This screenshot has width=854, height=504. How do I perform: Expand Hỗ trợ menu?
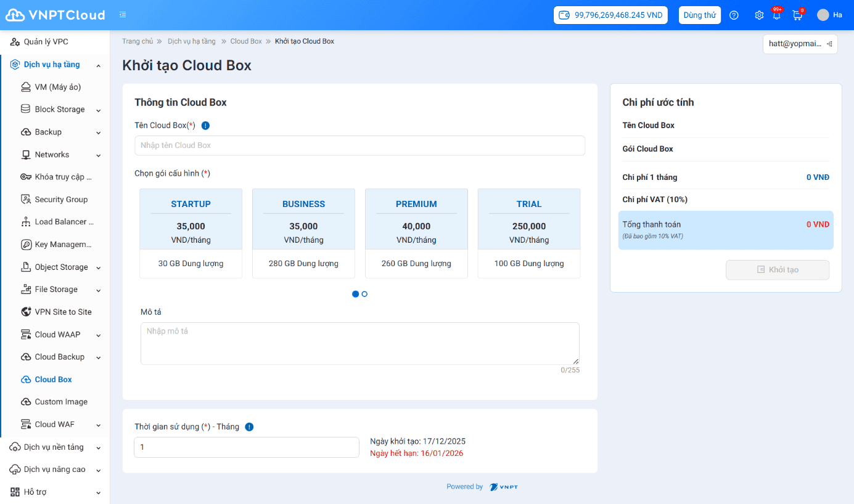click(x=55, y=492)
